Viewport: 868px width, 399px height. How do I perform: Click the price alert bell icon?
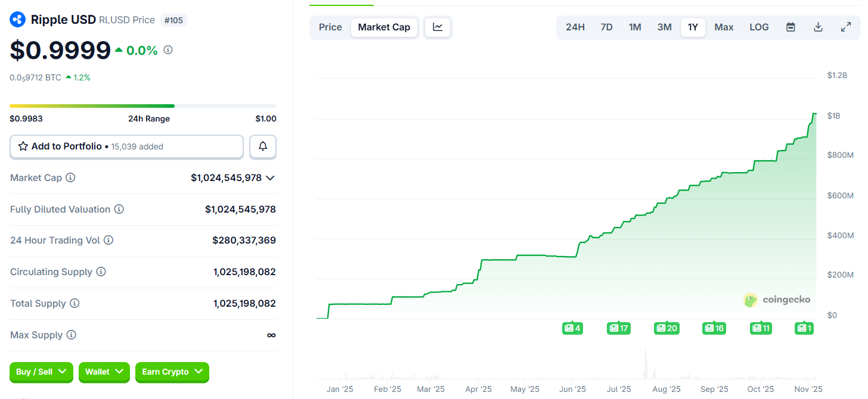tap(262, 146)
